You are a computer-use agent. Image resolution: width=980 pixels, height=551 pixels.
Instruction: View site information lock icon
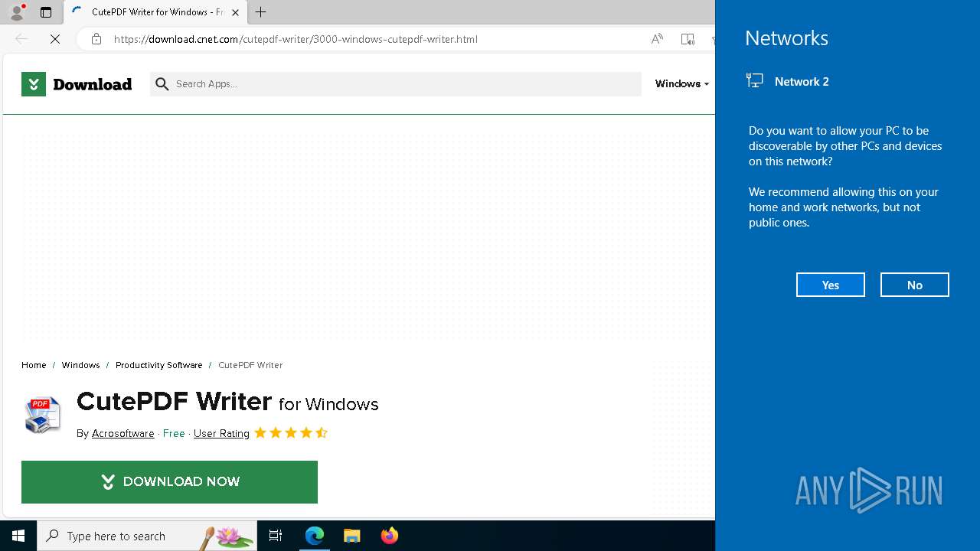tap(96, 39)
